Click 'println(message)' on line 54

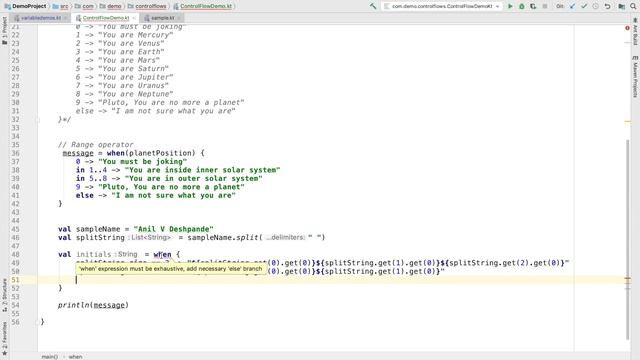[x=93, y=305]
